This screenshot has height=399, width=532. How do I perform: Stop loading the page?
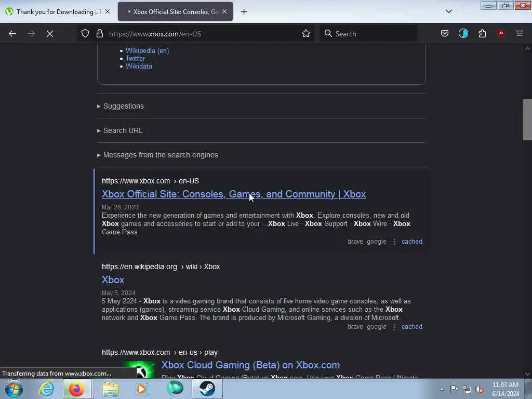pyautogui.click(x=50, y=34)
